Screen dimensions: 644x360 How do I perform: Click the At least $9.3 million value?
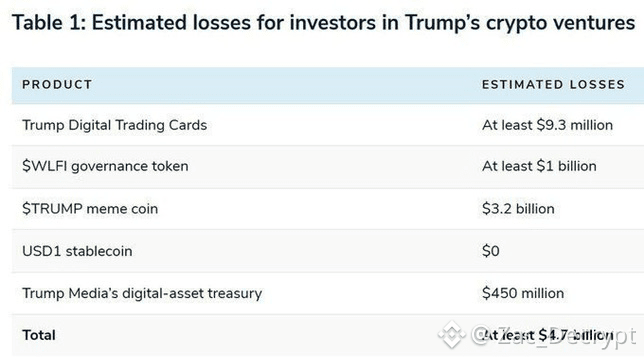coord(547,125)
